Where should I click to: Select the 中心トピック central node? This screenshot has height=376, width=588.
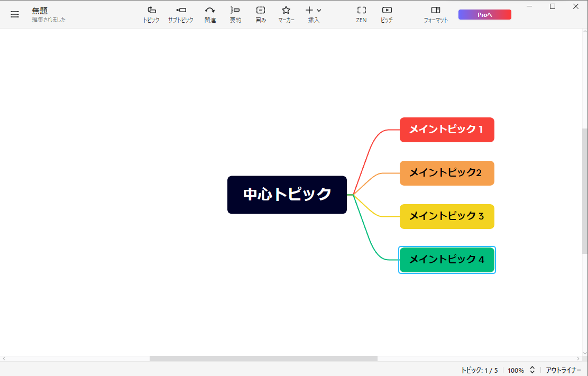click(287, 195)
